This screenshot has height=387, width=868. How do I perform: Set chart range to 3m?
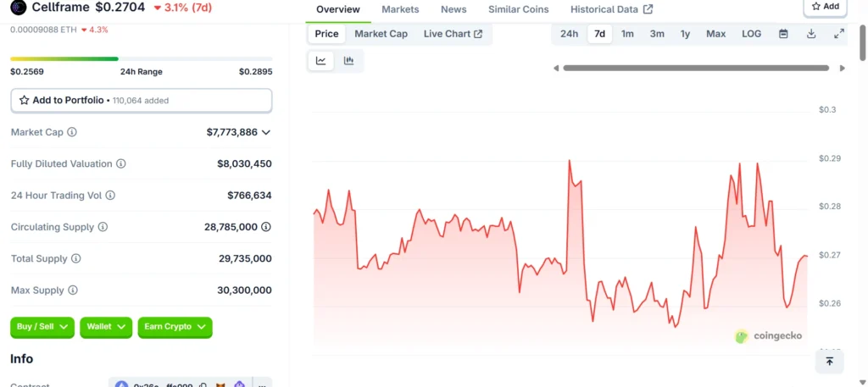[x=657, y=34]
